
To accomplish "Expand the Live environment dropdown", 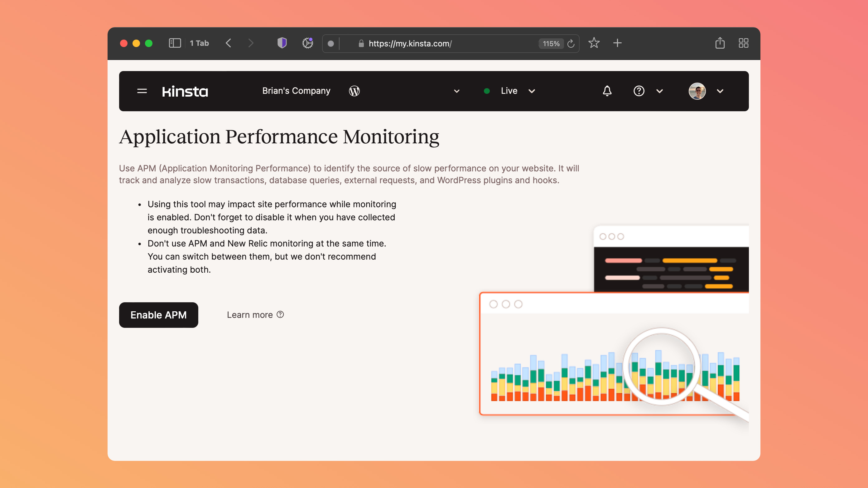I will tap(532, 91).
